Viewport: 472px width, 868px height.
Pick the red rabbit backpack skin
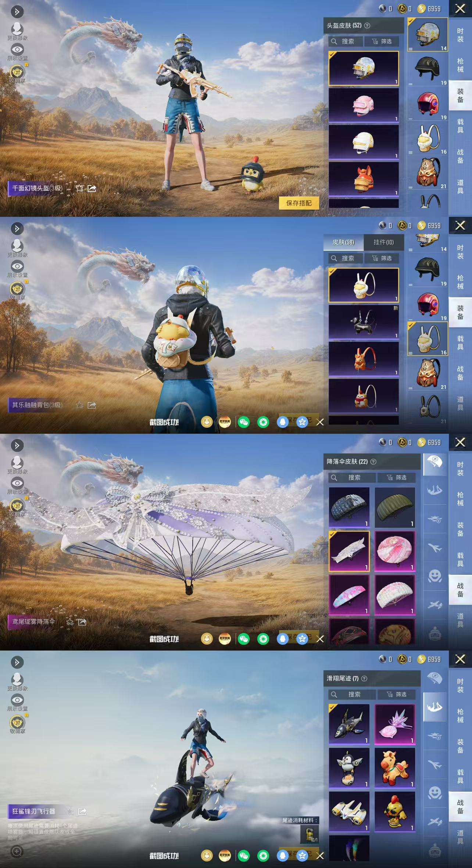click(x=364, y=396)
